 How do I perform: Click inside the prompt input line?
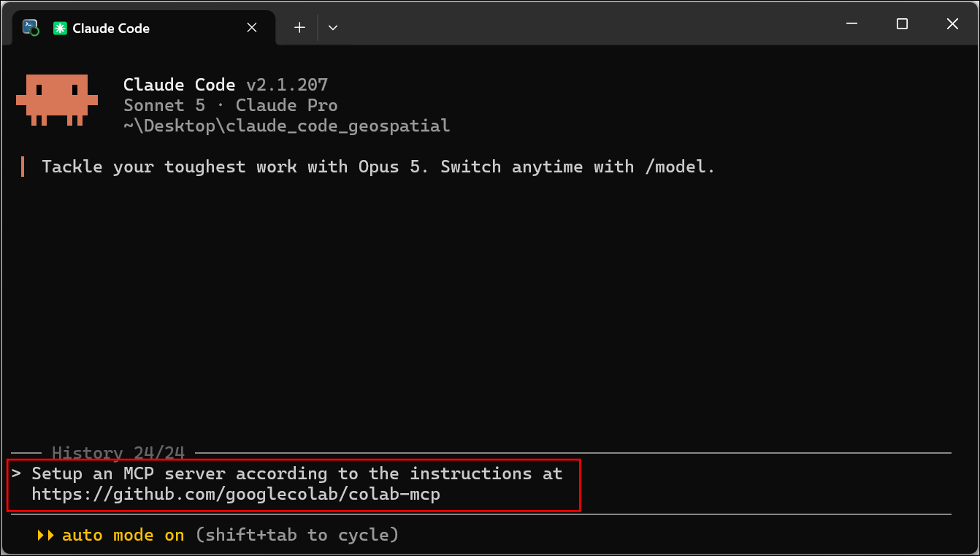294,484
